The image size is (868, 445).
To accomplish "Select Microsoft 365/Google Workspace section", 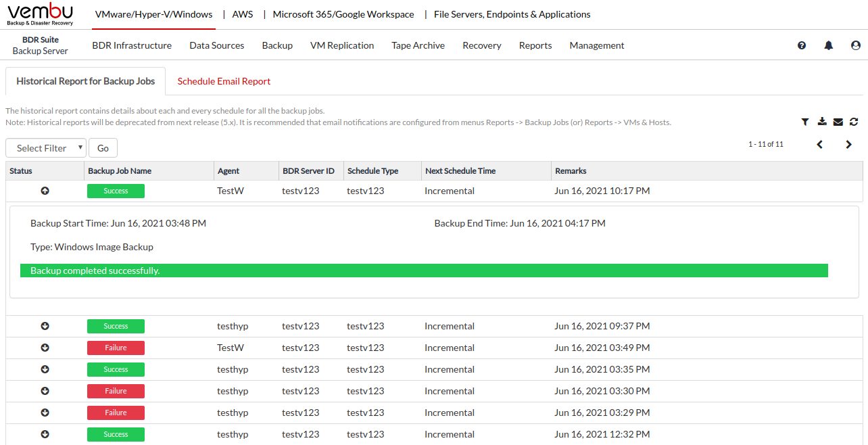I will (x=343, y=14).
